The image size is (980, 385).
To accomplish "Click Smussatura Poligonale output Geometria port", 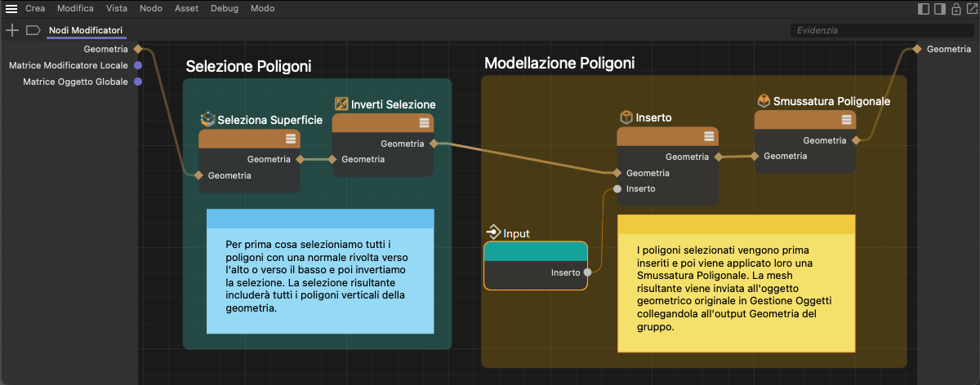I will (x=856, y=140).
